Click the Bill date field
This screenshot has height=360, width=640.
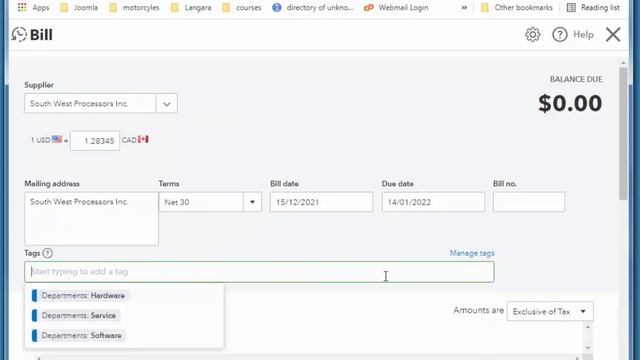coord(321,202)
